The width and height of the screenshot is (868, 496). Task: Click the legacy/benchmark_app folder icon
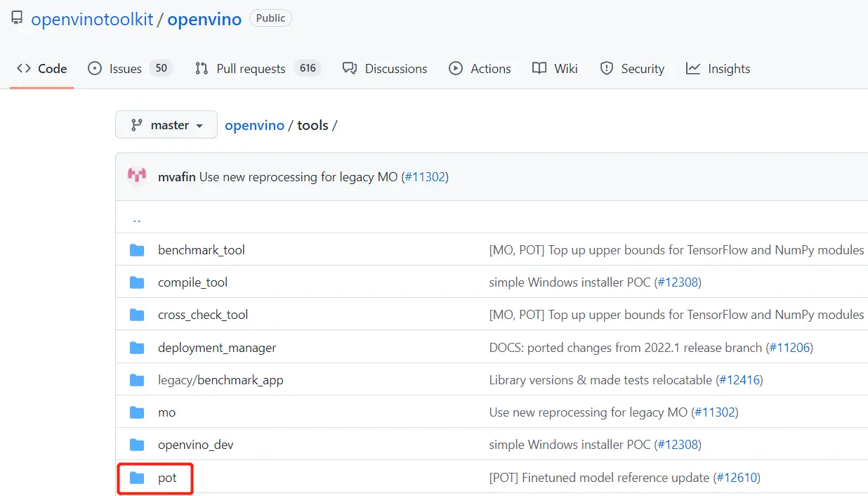[x=137, y=380]
